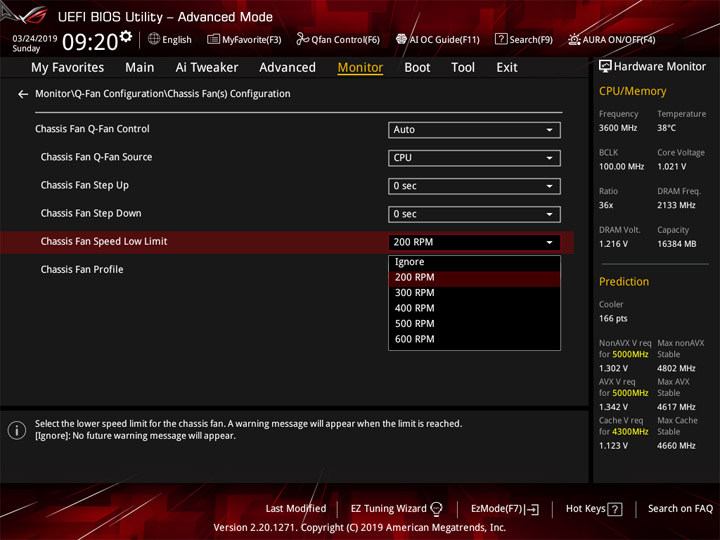Click the breadcrumb path text
This screenshot has width=720, height=540.
point(163,94)
